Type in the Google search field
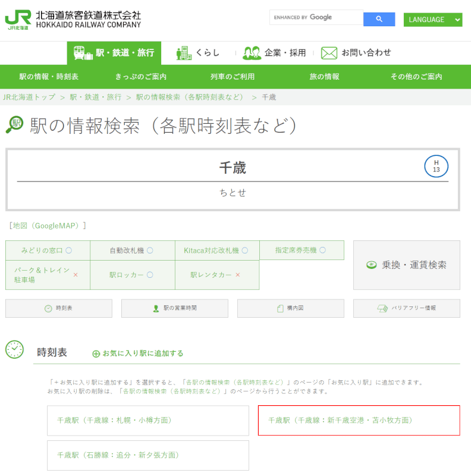Image resolution: width=471 pixels, height=476 pixels. pyautogui.click(x=315, y=18)
